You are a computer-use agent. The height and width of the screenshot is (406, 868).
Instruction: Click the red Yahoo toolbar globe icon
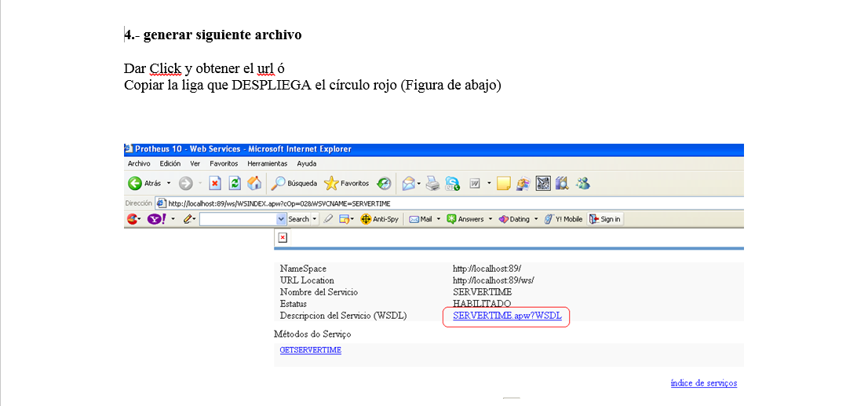132,219
